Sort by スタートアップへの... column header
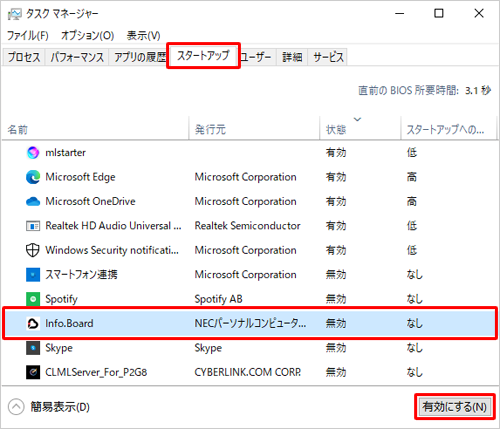 448,129
